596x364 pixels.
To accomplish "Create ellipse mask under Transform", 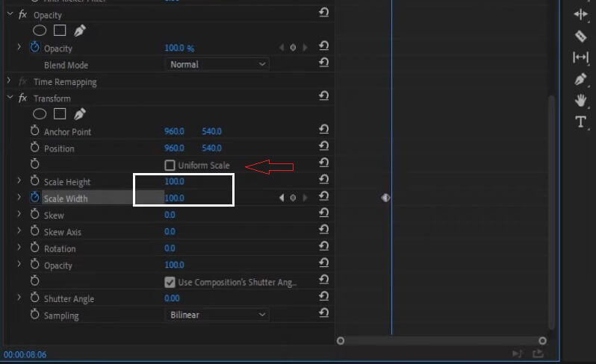I will point(40,114).
